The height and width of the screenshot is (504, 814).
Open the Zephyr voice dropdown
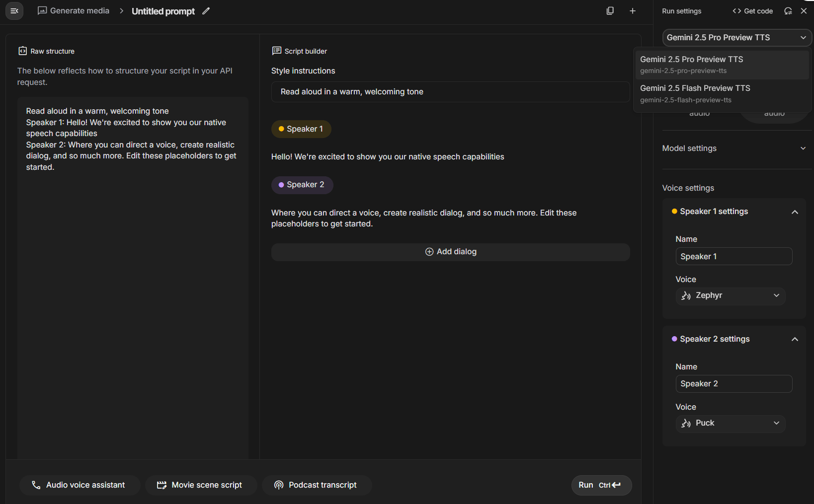[x=731, y=296]
